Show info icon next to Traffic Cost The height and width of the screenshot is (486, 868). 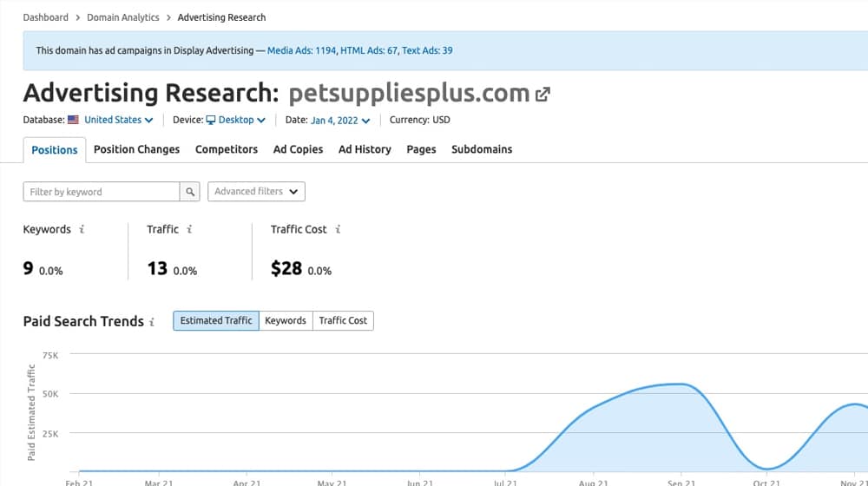[338, 229]
